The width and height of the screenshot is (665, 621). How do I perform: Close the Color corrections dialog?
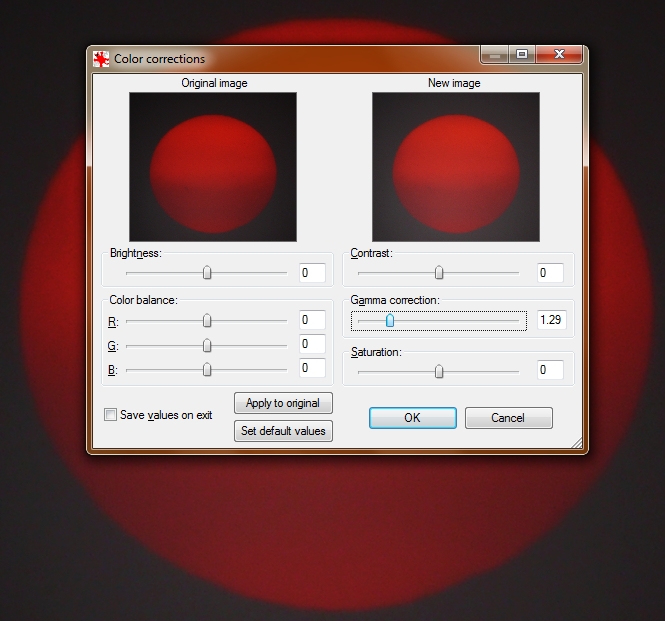[x=559, y=55]
